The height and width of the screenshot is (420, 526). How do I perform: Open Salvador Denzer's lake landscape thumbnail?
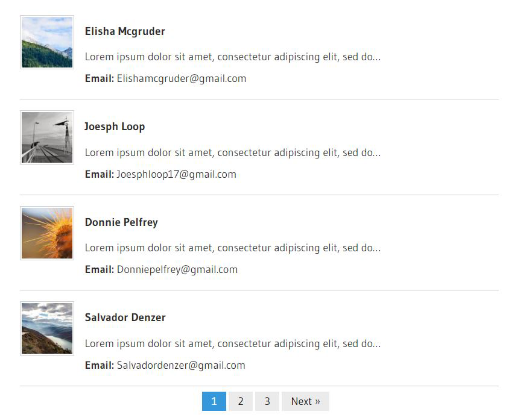pyautogui.click(x=47, y=328)
